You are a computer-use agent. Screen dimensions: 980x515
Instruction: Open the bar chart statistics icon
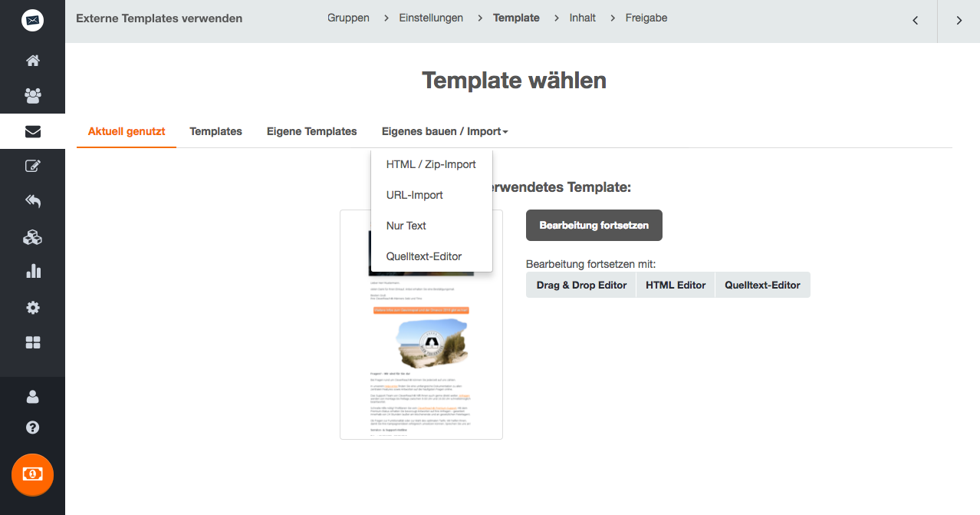pos(32,272)
